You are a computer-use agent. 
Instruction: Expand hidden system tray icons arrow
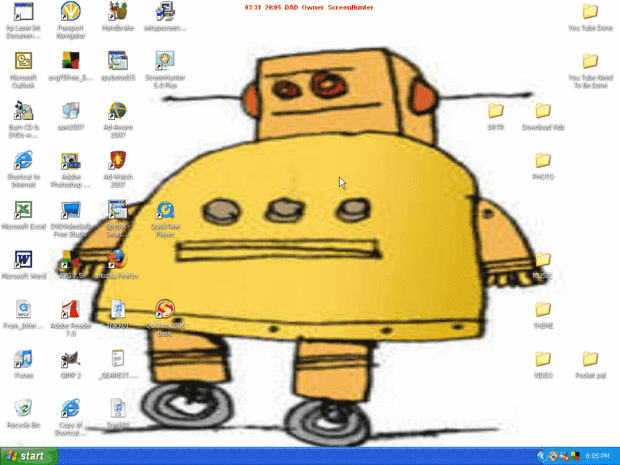541,456
